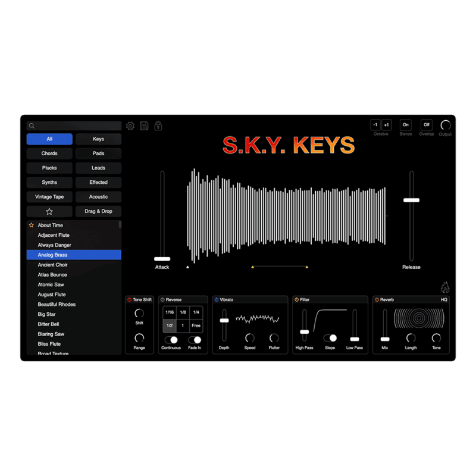This screenshot has width=476, height=476.
Task: Click the Reverb Length knob
Action: [411, 338]
